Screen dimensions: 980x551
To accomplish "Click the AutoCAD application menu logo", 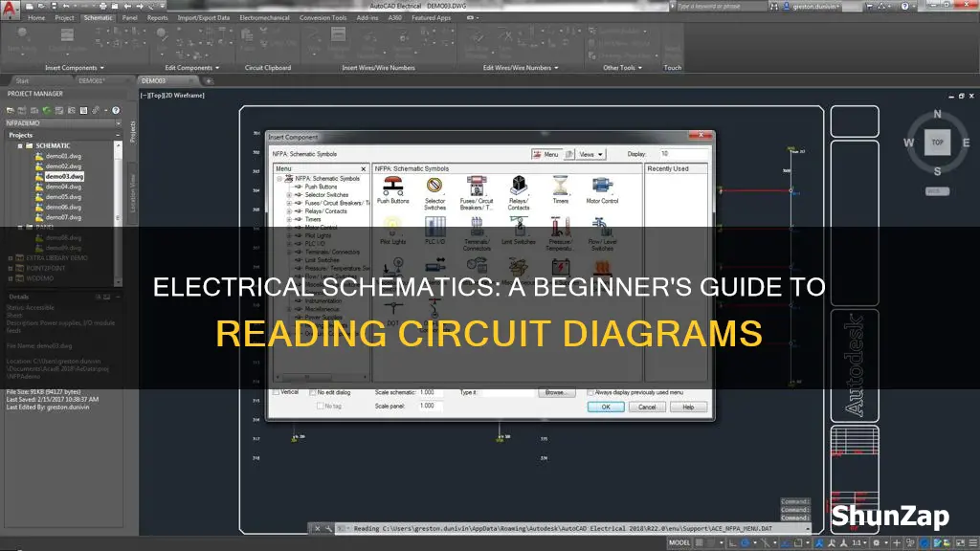I will point(10,9).
